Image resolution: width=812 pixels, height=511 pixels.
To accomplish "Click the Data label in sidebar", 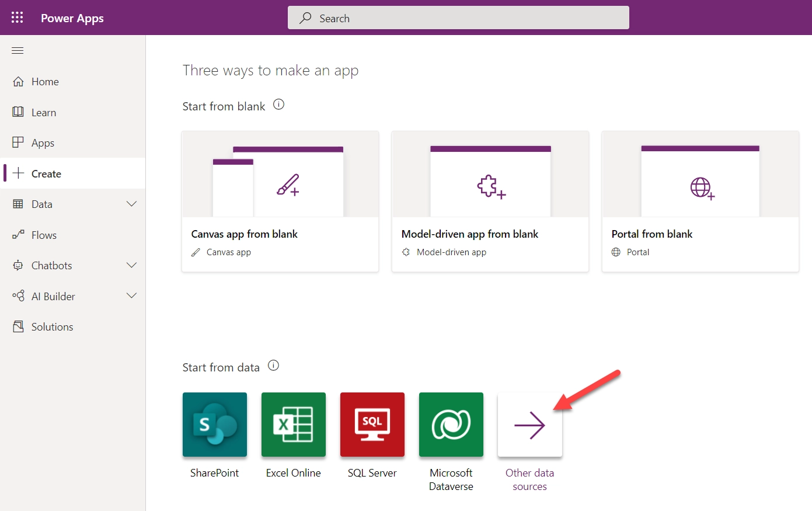I will coord(42,204).
